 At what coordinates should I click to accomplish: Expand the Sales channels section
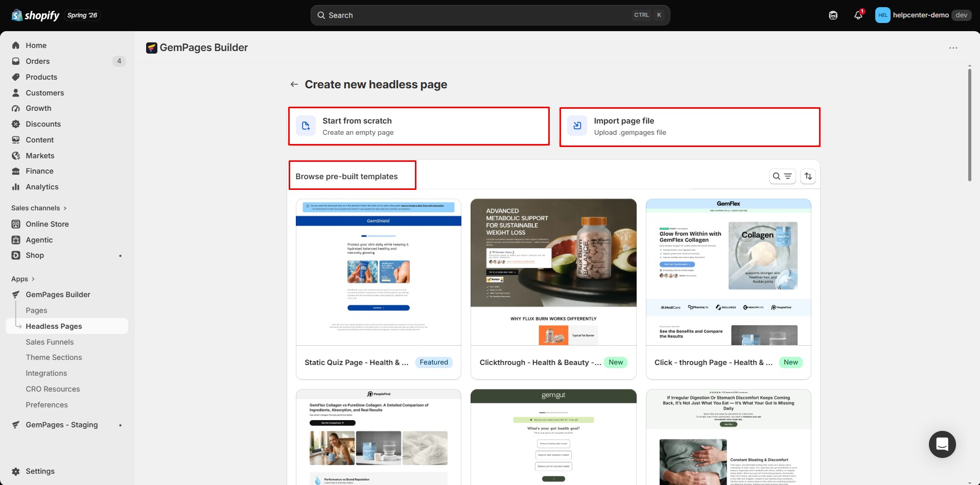point(39,208)
